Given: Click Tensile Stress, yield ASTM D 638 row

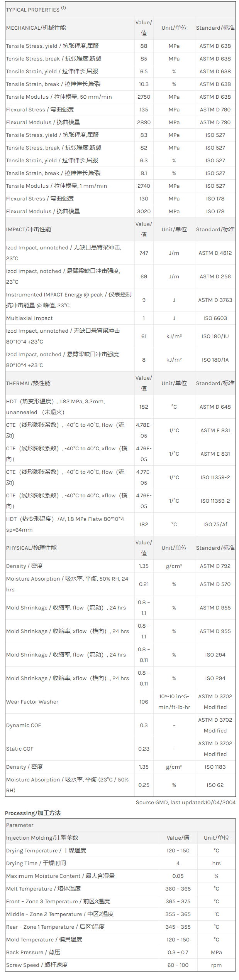Looking at the screenshot, I should coord(120,46).
